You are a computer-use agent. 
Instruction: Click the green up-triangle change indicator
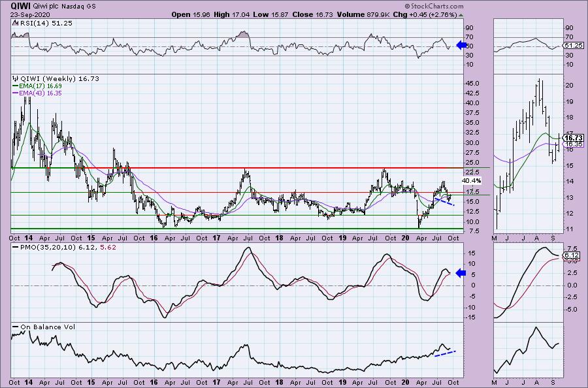tap(461, 15)
